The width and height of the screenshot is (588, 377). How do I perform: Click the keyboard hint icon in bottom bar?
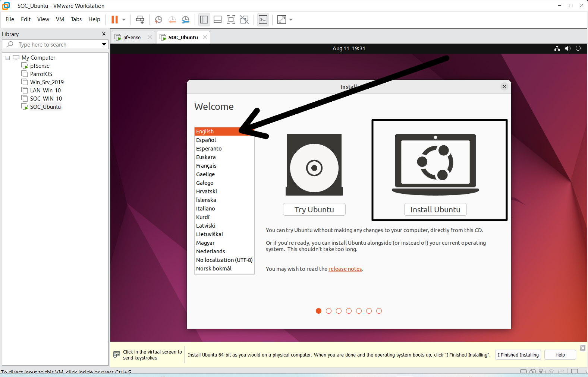(117, 354)
